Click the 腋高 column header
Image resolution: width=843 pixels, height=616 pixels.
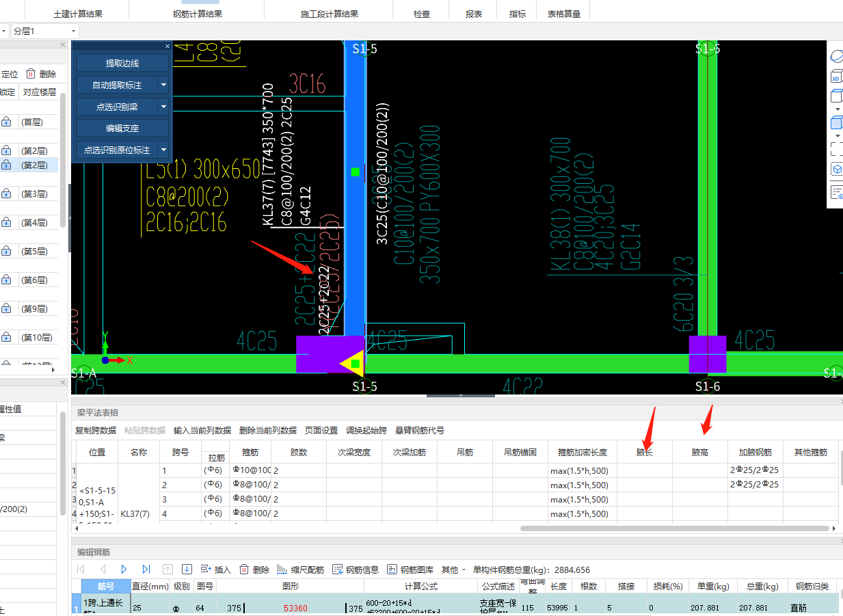point(700,452)
